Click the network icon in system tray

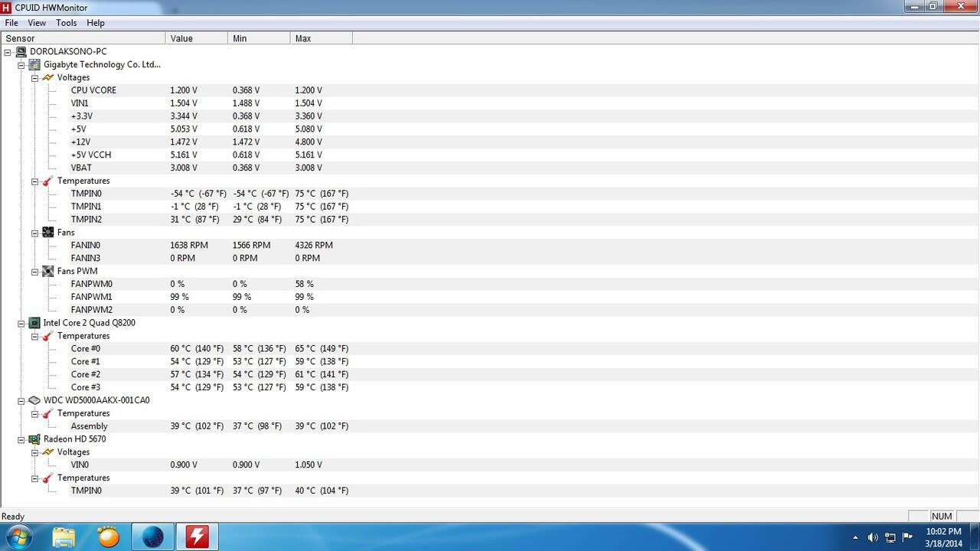890,537
